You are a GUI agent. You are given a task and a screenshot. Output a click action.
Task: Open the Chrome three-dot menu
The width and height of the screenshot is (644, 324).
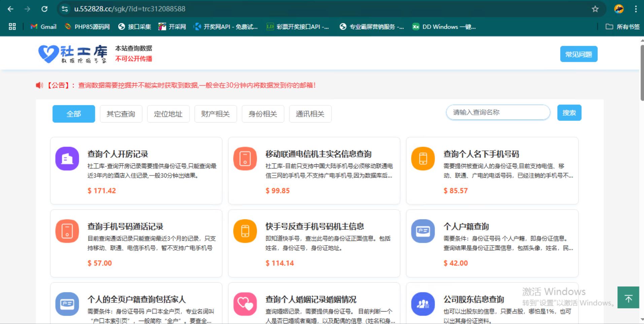pos(636,9)
